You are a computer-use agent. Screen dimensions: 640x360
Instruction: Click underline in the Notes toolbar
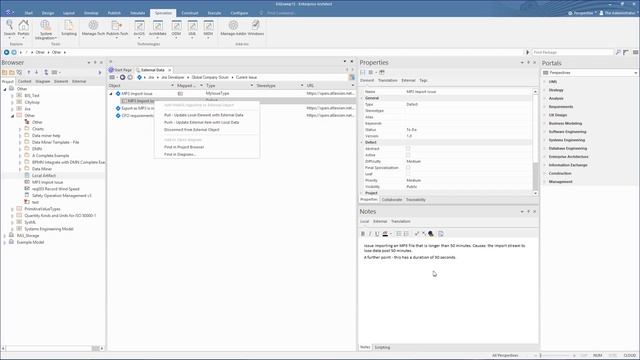click(x=377, y=234)
